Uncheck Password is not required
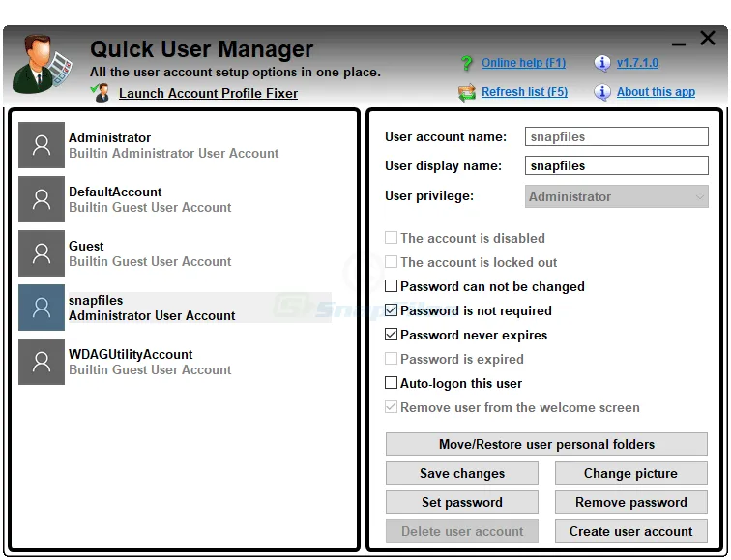The height and width of the screenshot is (560, 731). (x=391, y=310)
